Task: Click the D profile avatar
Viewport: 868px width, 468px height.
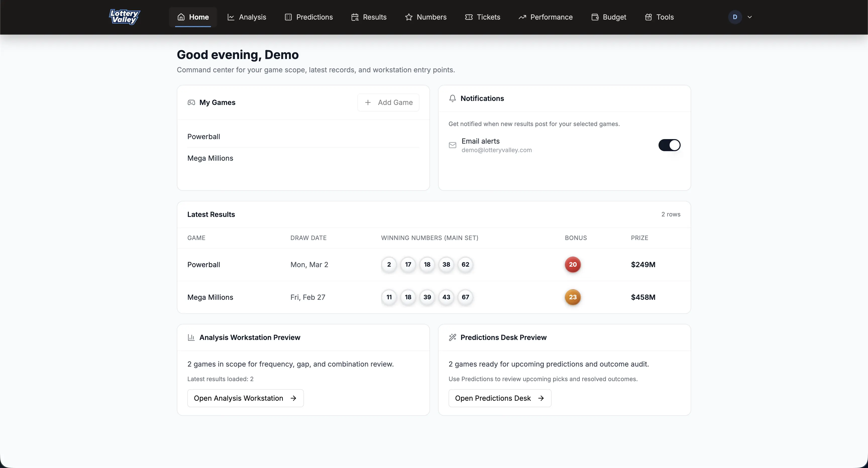Action: pyautogui.click(x=735, y=17)
